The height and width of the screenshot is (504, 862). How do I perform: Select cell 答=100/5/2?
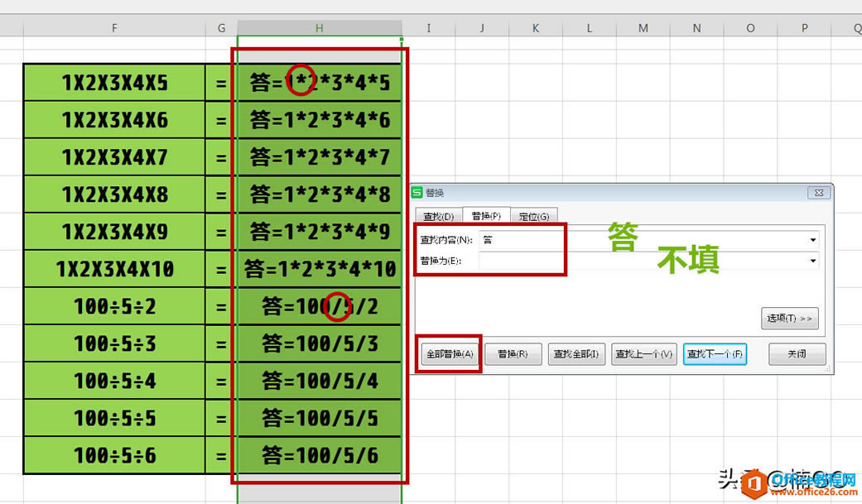pyautogui.click(x=320, y=306)
